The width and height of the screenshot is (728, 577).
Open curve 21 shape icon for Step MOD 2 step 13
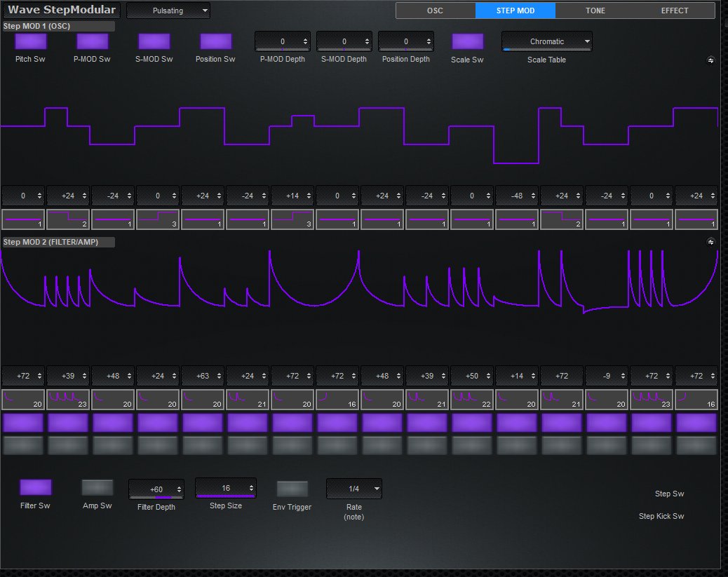click(562, 400)
